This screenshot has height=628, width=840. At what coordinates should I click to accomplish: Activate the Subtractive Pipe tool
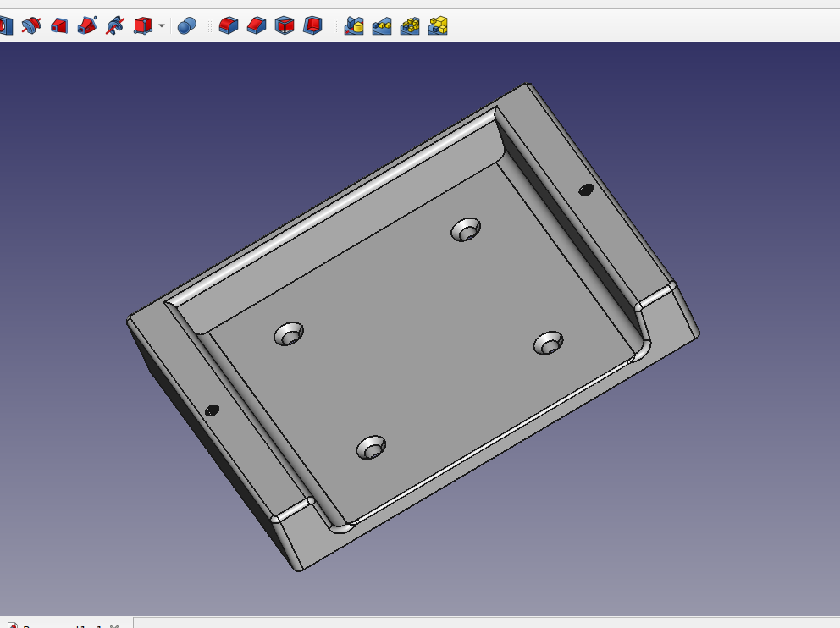87,26
